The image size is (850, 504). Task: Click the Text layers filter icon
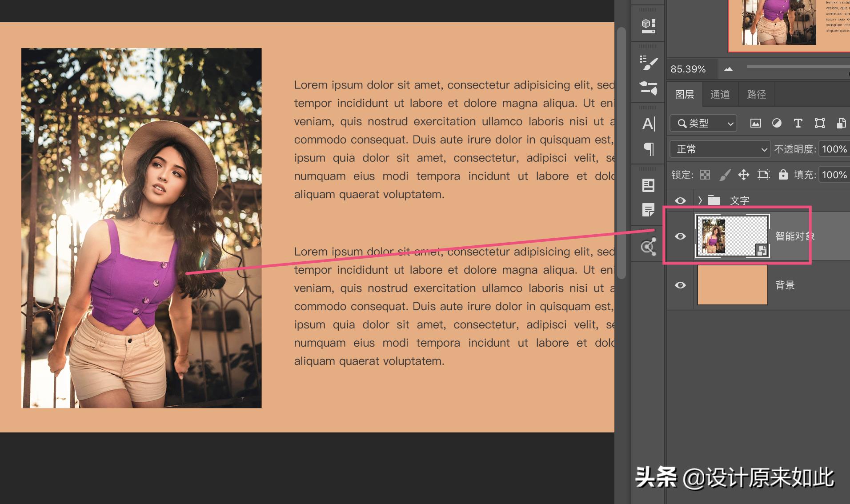[798, 123]
